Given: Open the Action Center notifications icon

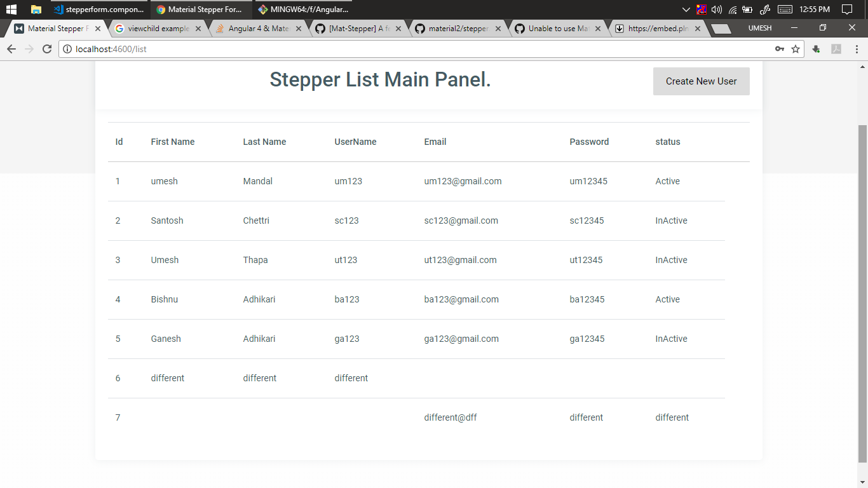Looking at the screenshot, I should [x=846, y=10].
